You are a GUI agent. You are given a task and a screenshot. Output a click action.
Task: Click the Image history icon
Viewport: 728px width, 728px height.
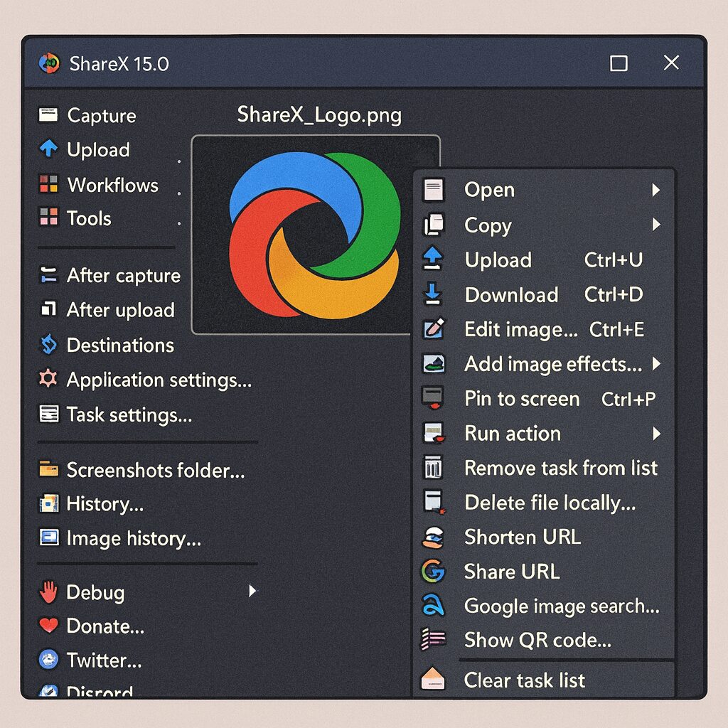click(49, 537)
